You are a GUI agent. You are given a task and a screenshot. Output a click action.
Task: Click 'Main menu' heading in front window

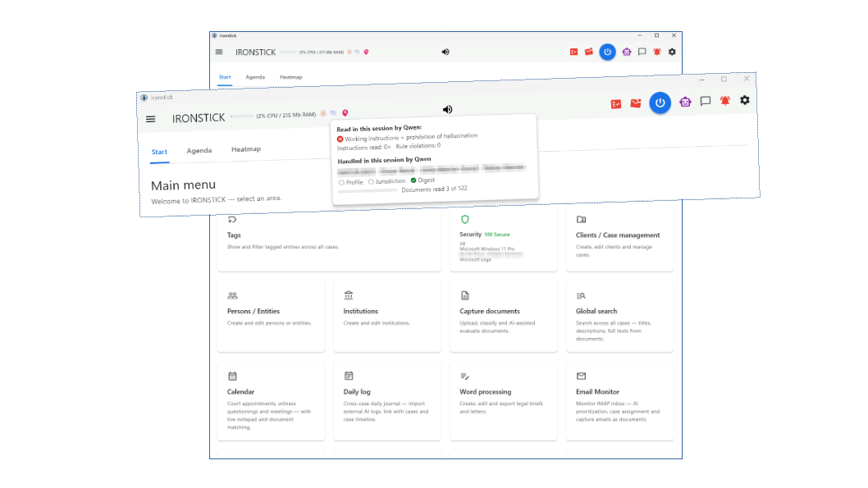tap(184, 185)
